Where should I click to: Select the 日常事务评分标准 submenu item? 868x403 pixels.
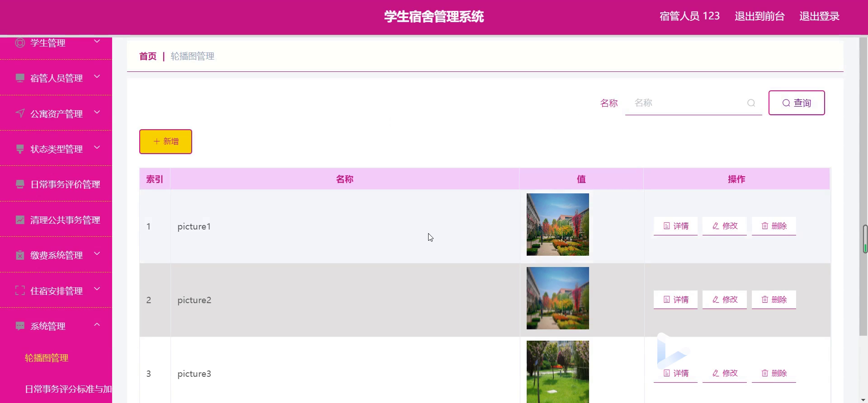click(x=68, y=389)
